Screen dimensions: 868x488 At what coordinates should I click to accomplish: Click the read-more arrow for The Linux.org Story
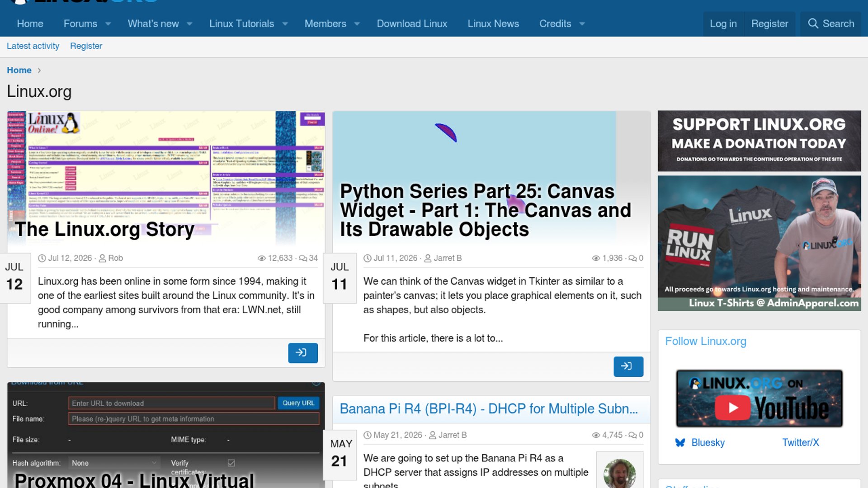click(x=303, y=353)
